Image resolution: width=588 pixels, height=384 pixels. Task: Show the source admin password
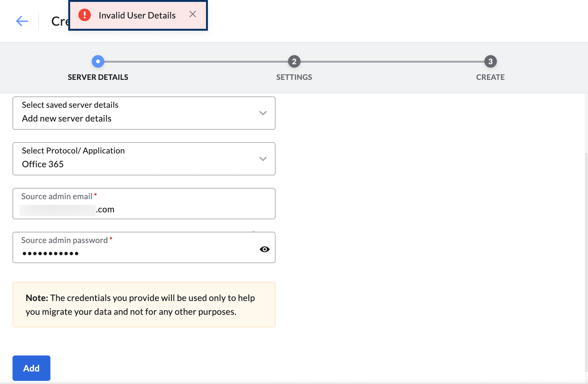click(x=265, y=249)
